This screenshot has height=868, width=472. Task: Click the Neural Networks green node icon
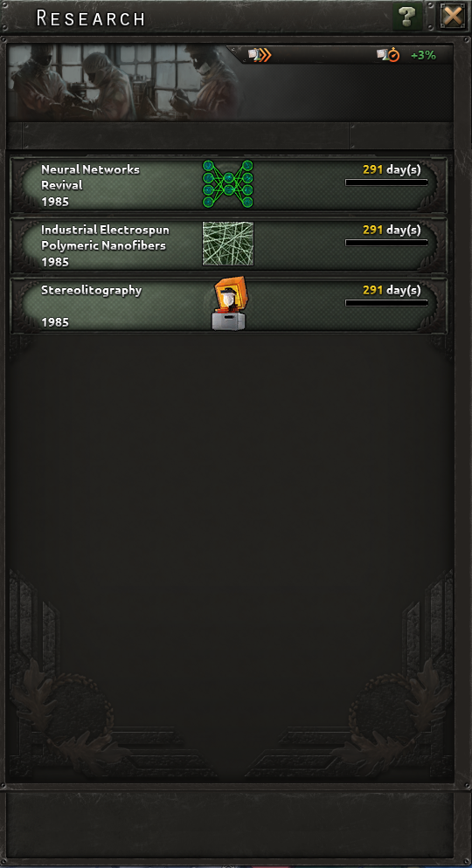click(x=227, y=183)
